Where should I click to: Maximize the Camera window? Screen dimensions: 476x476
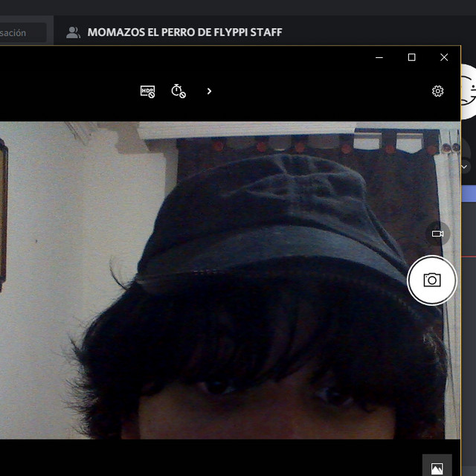pyautogui.click(x=411, y=57)
